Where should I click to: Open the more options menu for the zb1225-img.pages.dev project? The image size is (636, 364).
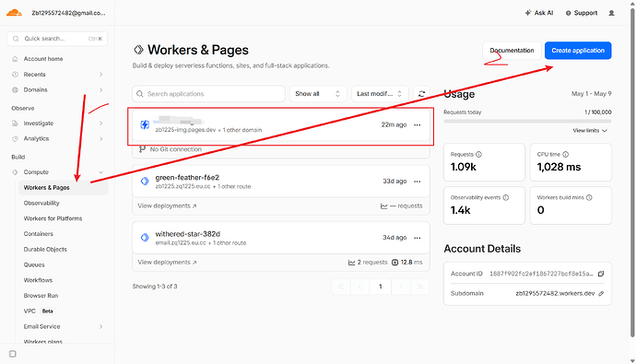click(x=417, y=124)
